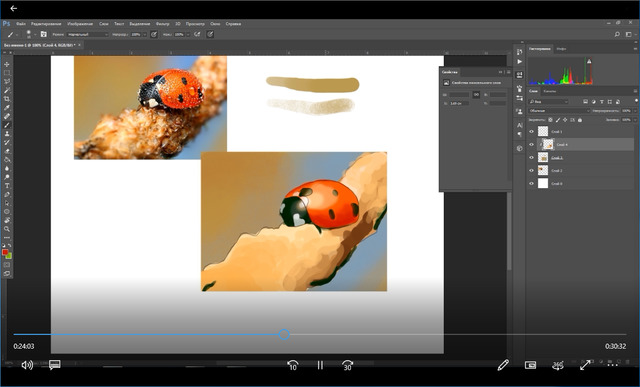Select the Crop tool

(x=7, y=99)
